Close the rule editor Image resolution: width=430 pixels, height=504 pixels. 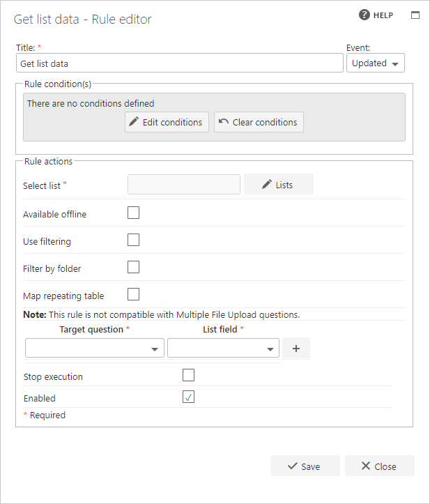(x=380, y=466)
